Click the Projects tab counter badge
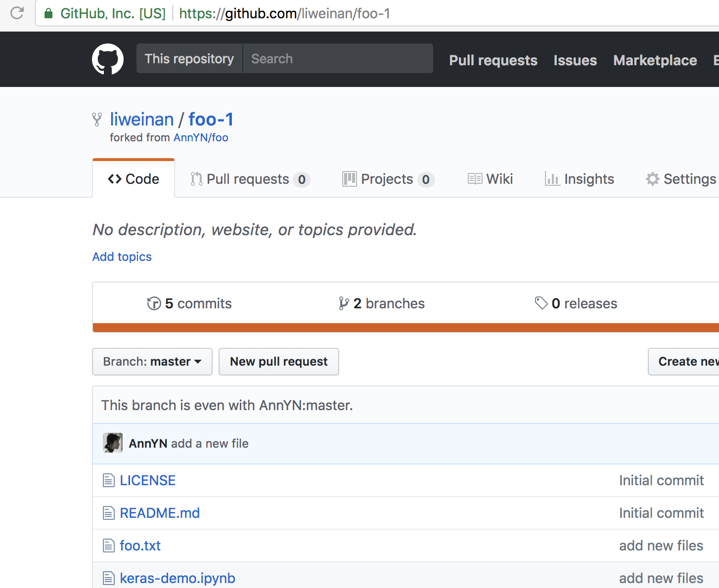The image size is (719, 588). click(426, 179)
